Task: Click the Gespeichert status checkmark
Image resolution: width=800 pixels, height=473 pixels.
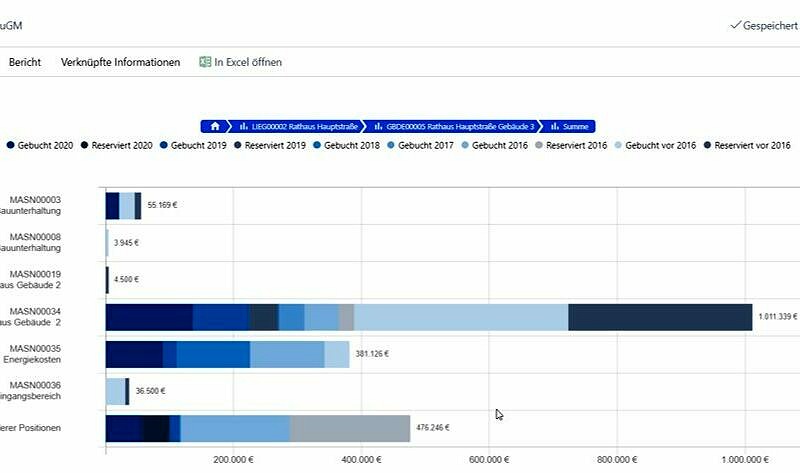Action: tap(735, 25)
